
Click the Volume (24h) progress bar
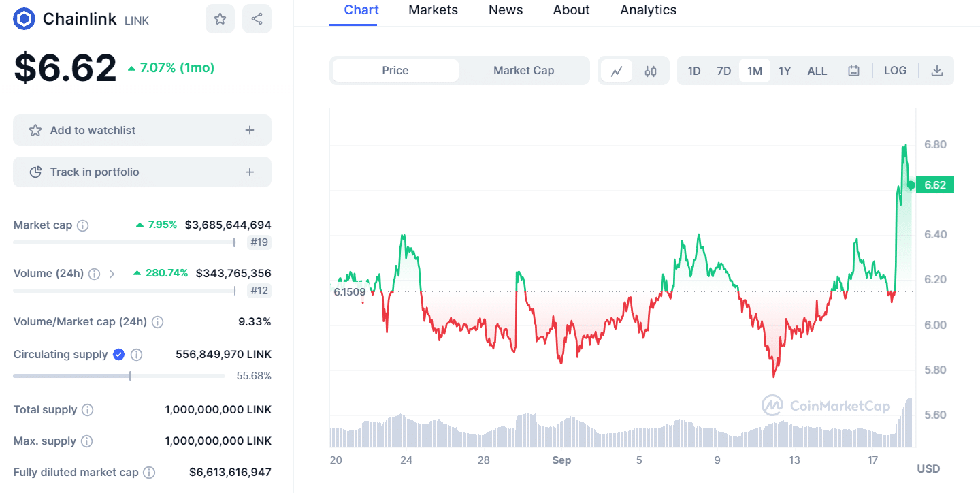point(125,291)
